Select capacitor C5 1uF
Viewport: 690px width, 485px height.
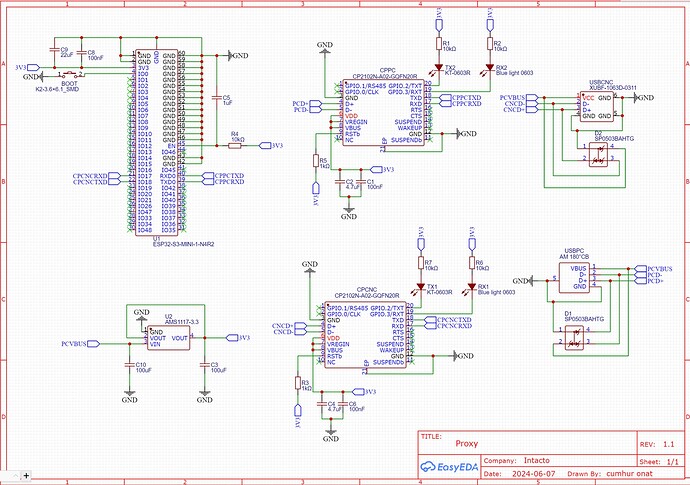coord(216,97)
